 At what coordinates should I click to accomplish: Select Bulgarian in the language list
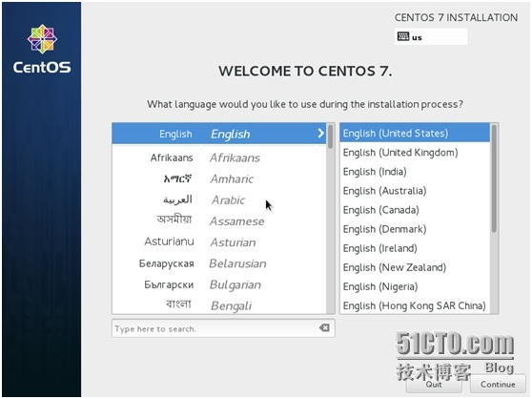point(219,284)
